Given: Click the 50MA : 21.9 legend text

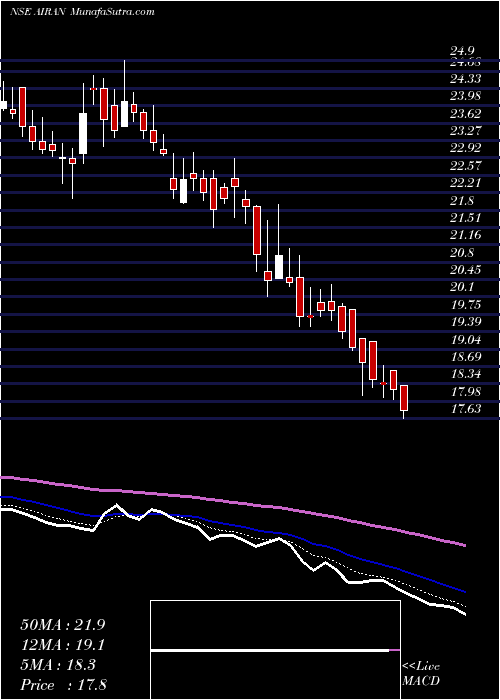Looking at the screenshot, I should coord(62,625).
